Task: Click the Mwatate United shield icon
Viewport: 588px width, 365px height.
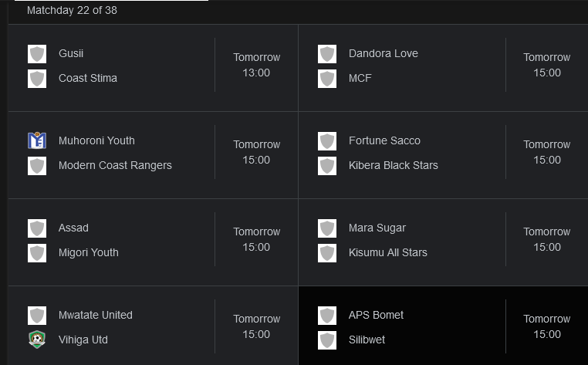Action: (x=37, y=315)
